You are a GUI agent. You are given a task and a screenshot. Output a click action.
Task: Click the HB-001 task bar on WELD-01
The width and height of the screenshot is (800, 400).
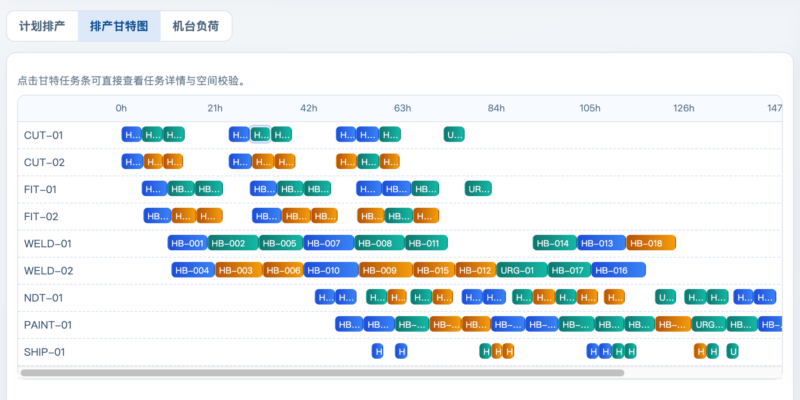pos(187,243)
